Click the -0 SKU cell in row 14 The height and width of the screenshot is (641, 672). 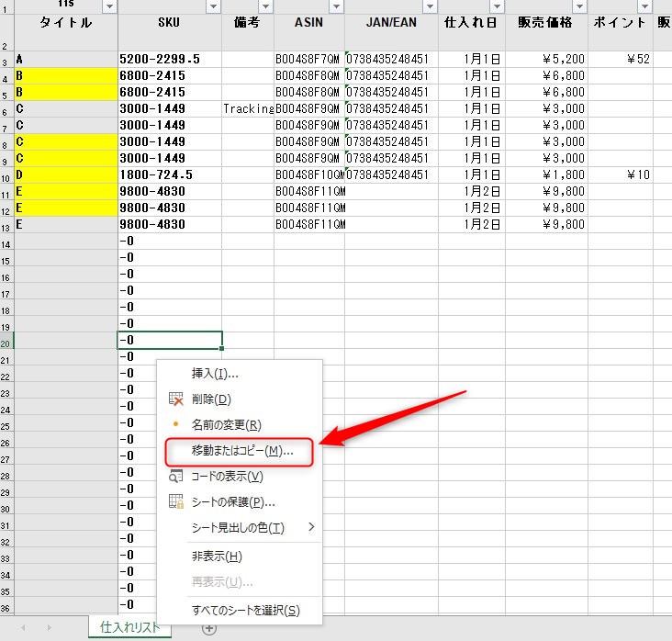(170, 241)
